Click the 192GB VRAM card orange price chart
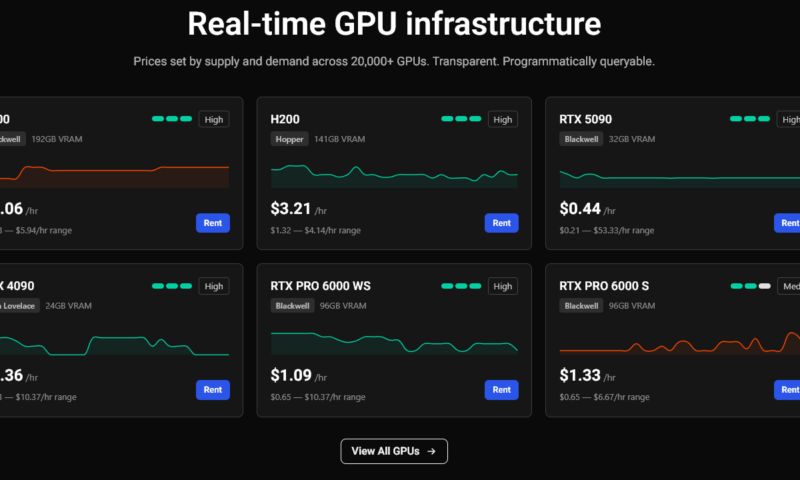The width and height of the screenshot is (800, 480). [x=114, y=176]
